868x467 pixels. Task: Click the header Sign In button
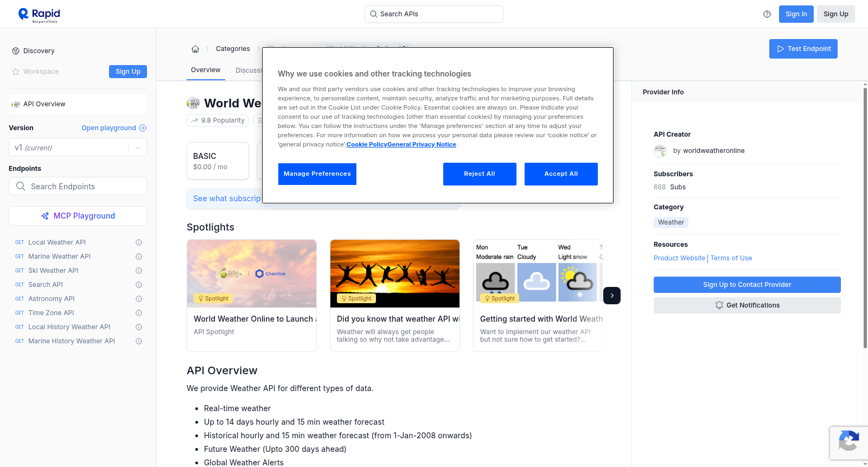point(796,14)
